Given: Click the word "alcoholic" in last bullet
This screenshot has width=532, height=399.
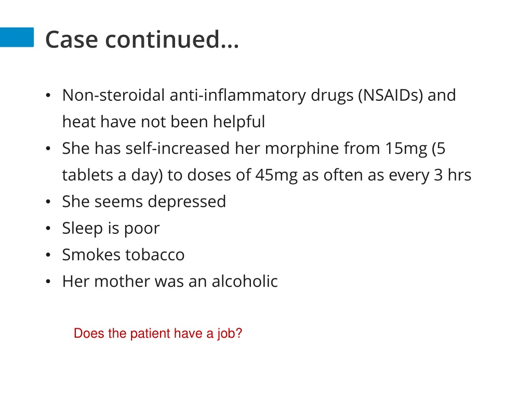Looking at the screenshot, I should pos(245,281).
